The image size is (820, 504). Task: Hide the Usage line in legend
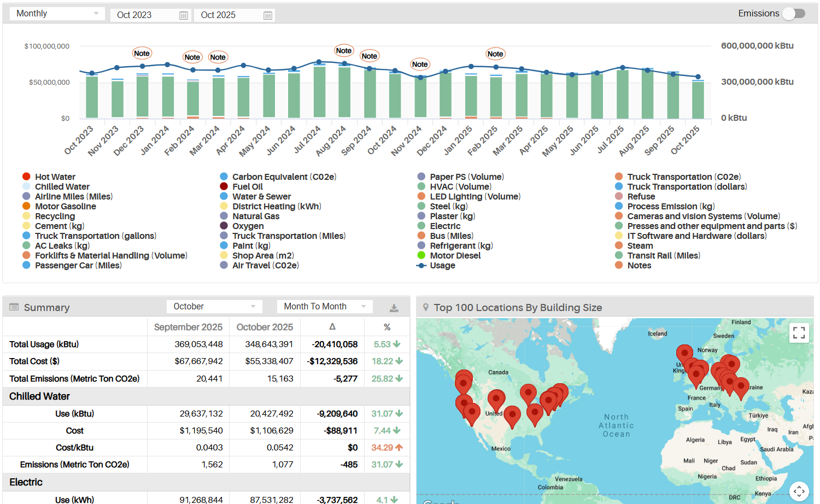click(x=442, y=266)
